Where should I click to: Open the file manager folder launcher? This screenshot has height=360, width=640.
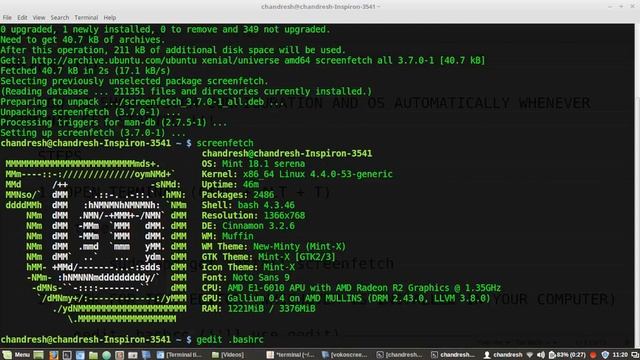coord(93,355)
